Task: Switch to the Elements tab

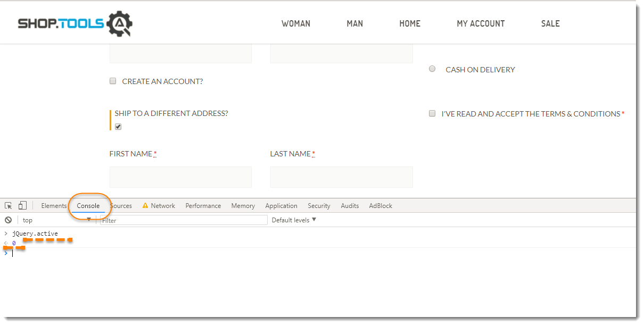Action: pyautogui.click(x=54, y=206)
